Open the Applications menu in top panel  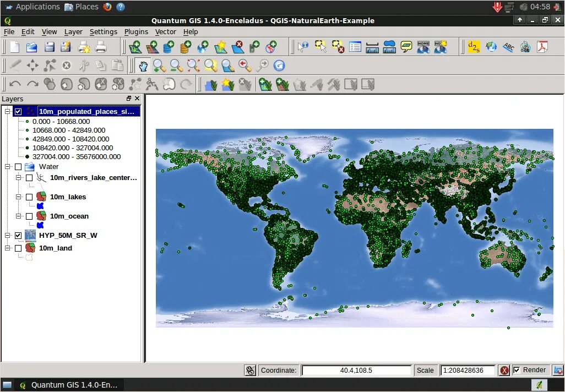click(37, 7)
